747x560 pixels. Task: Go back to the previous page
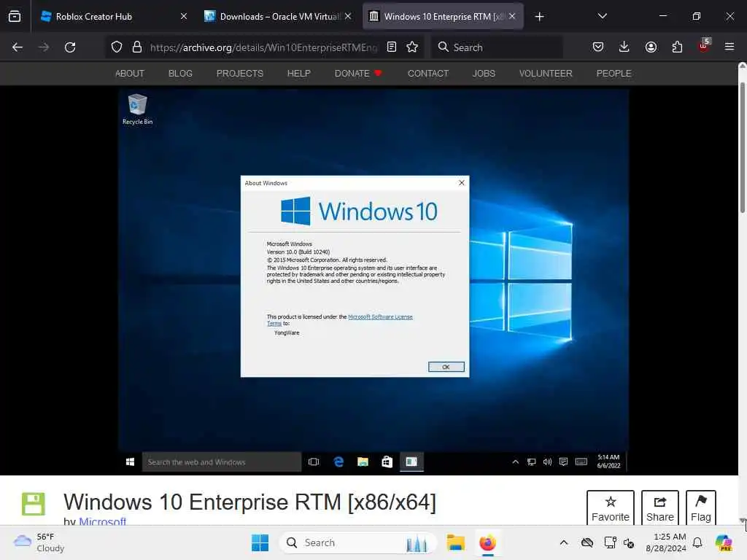pyautogui.click(x=18, y=47)
